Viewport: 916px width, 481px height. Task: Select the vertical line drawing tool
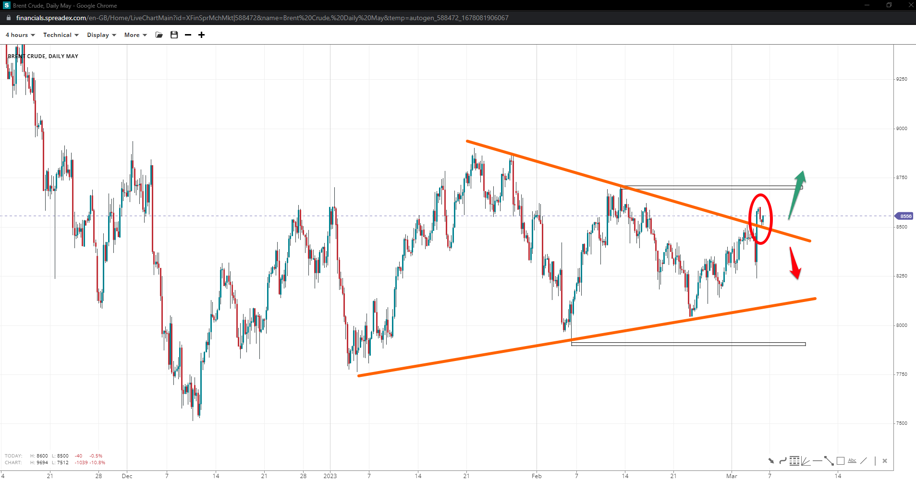[x=875, y=461]
